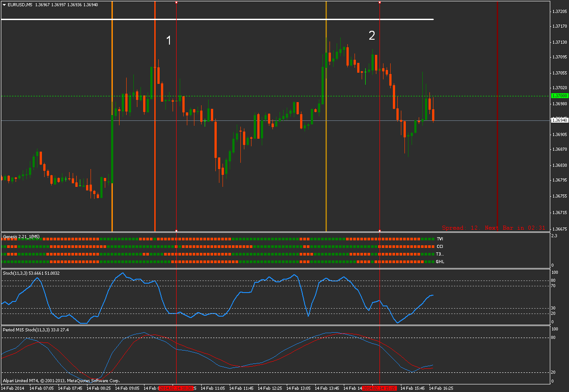
Task: Click the 14 Feb 08:25 time label
Action: [x=99, y=388]
